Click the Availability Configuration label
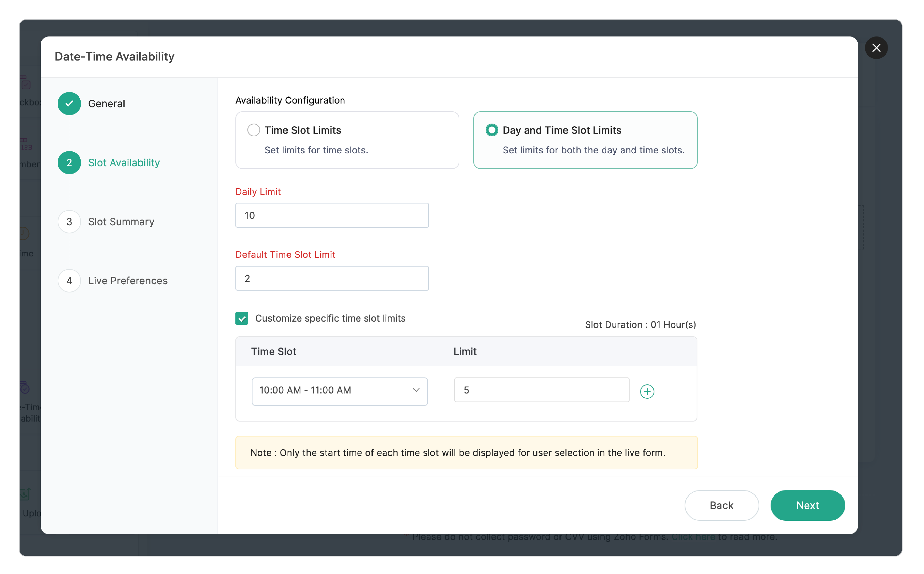This screenshot has height=574, width=924. pyautogui.click(x=290, y=100)
